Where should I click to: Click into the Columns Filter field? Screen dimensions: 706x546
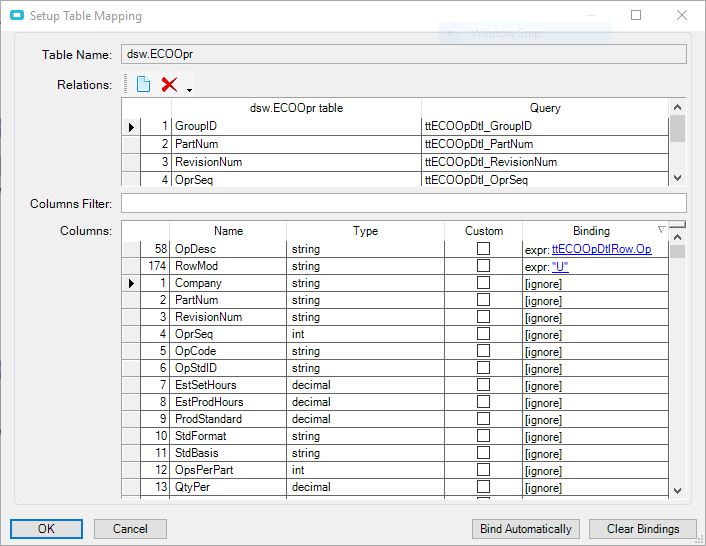pos(403,204)
